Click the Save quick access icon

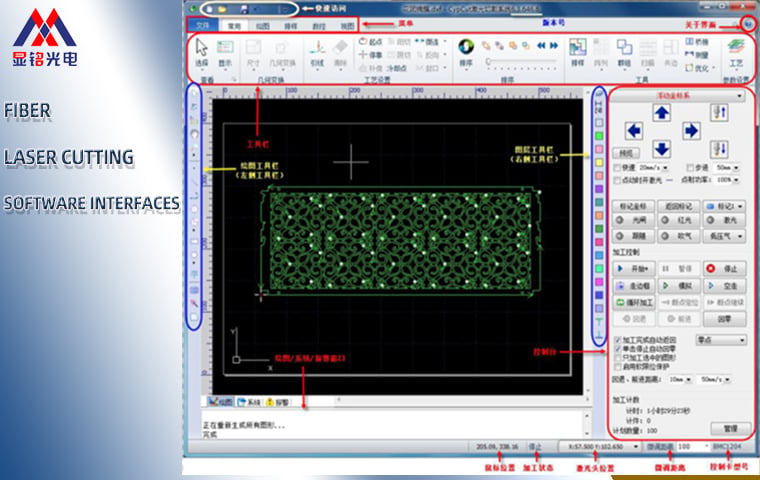(244, 9)
